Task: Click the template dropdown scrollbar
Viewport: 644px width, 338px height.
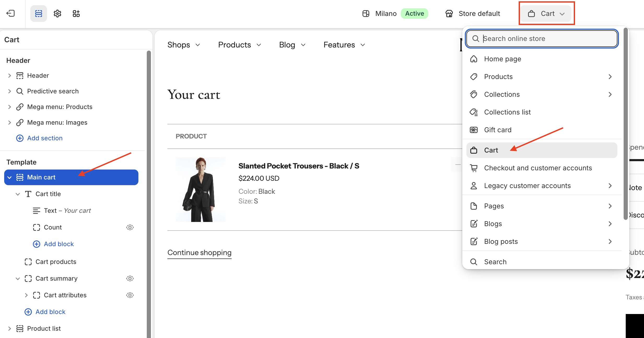Action: (x=625, y=124)
